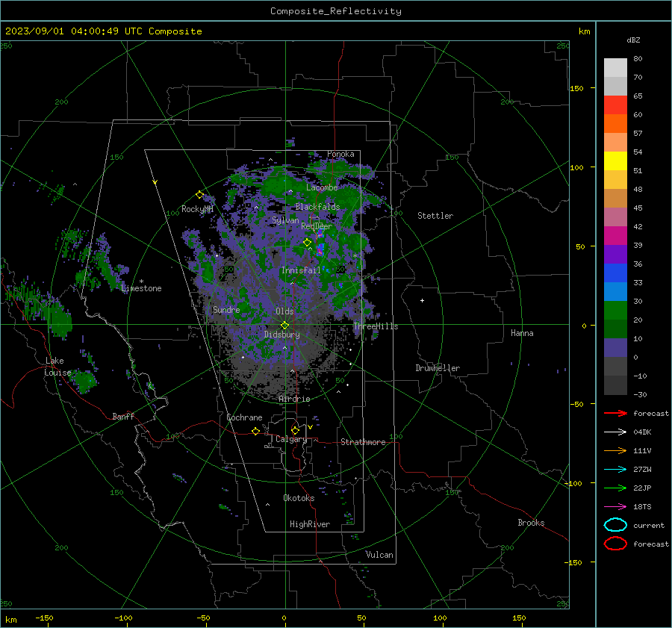Click the Olds city label
Screen dimensions: 672x628
pos(284,311)
